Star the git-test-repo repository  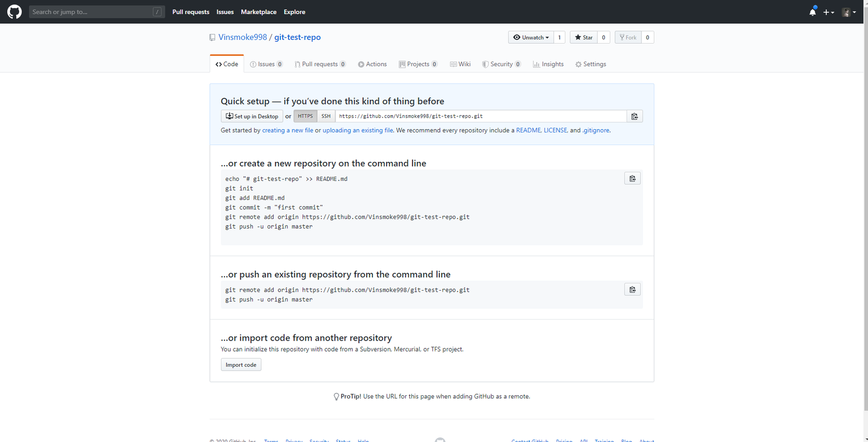[583, 37]
